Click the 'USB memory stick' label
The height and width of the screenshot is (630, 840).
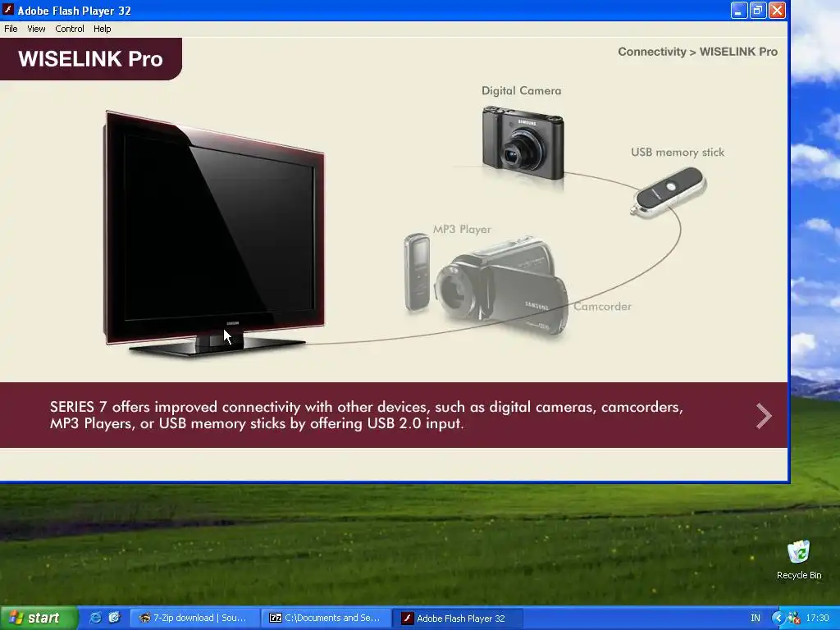677,152
